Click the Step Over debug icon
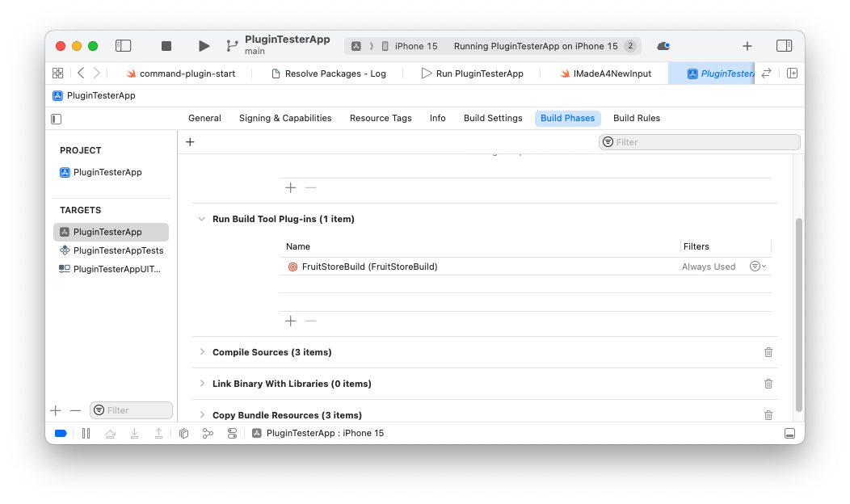This screenshot has height=504, width=850. click(x=111, y=434)
